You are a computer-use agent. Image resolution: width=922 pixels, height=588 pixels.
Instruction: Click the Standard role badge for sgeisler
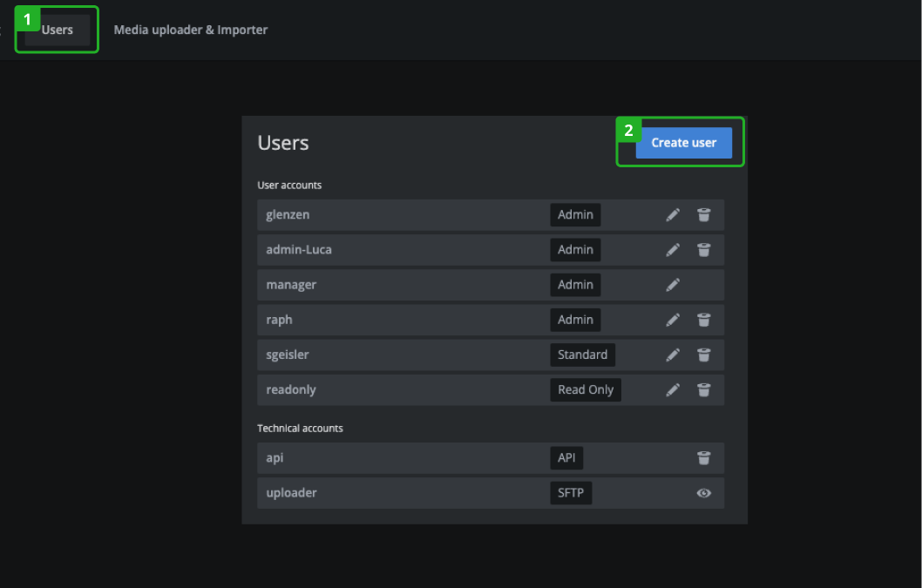point(583,355)
